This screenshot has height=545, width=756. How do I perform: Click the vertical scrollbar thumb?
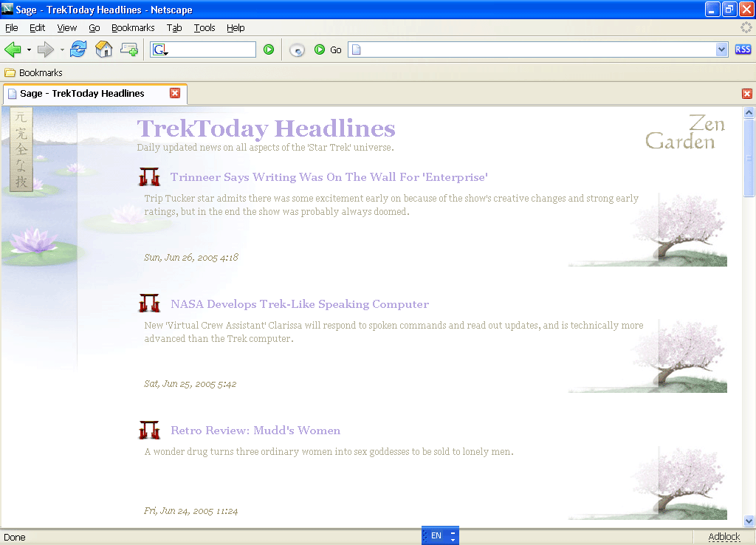point(749,158)
